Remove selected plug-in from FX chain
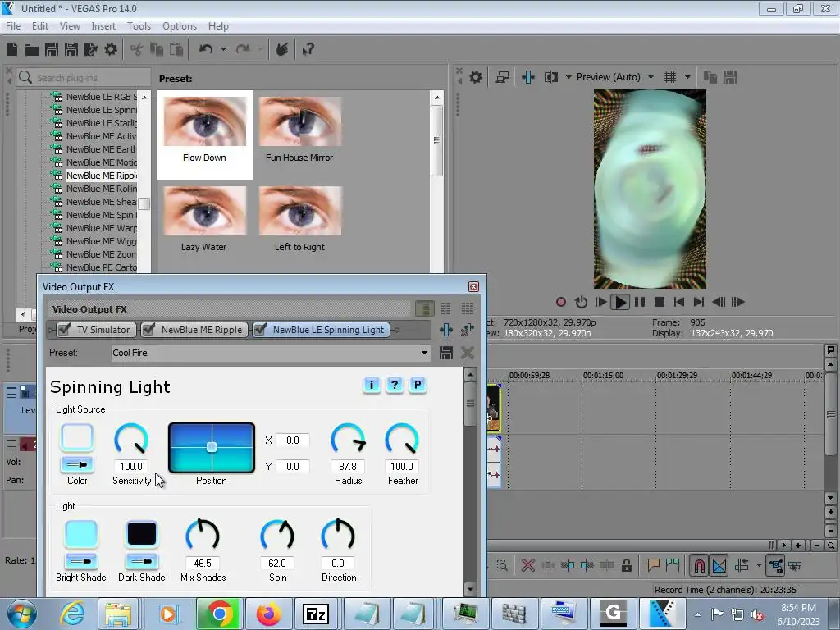This screenshot has width=840, height=630. [x=467, y=330]
